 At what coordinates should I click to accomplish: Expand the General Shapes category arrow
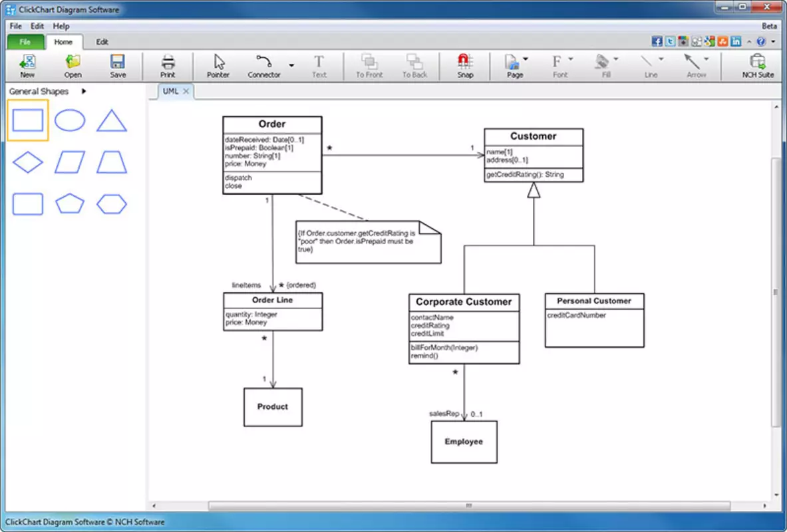click(x=84, y=91)
